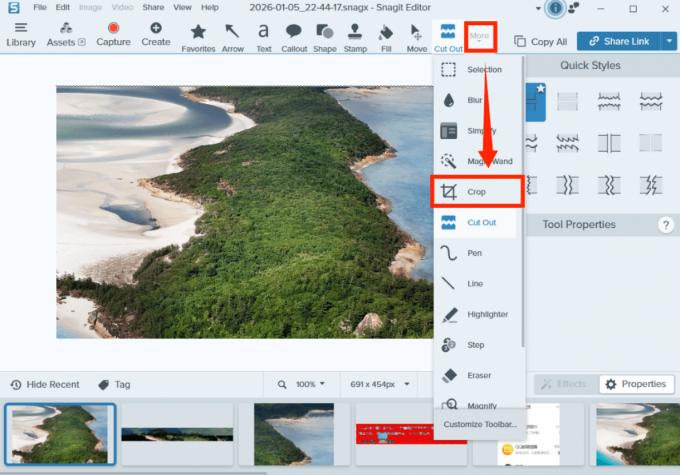Screen dimensions: 680x475
Task: Select the Crop tool in dropdown
Action: [x=476, y=191]
